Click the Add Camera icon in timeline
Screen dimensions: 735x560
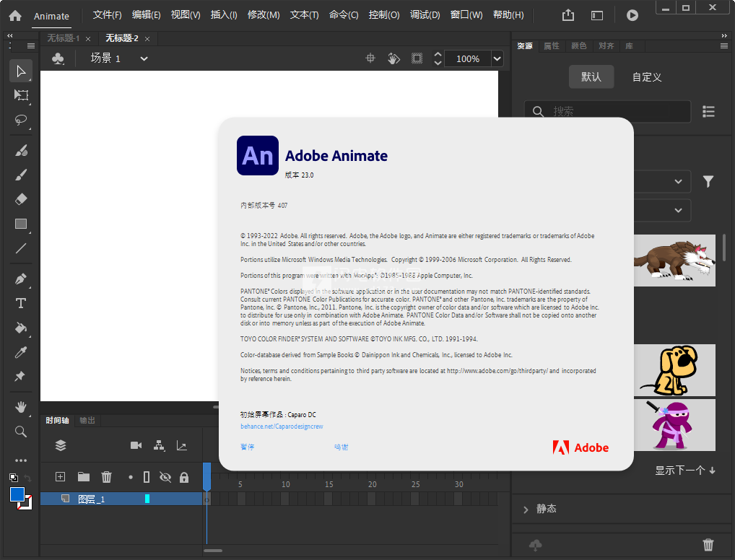pos(136,445)
